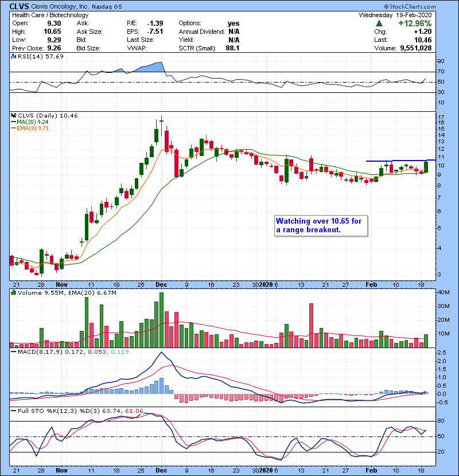This screenshot has height=476, width=459.
Task: Click the Feb label on price chart axis
Action: point(371,285)
